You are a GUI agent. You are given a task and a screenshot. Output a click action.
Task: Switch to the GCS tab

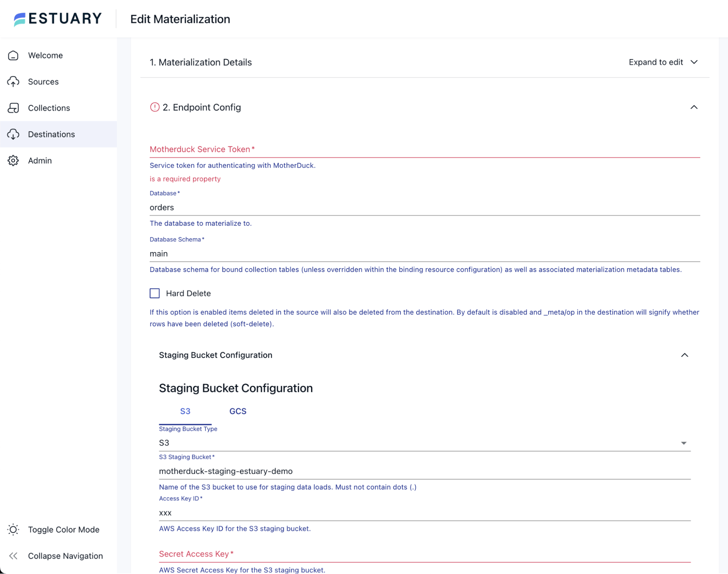[238, 412]
